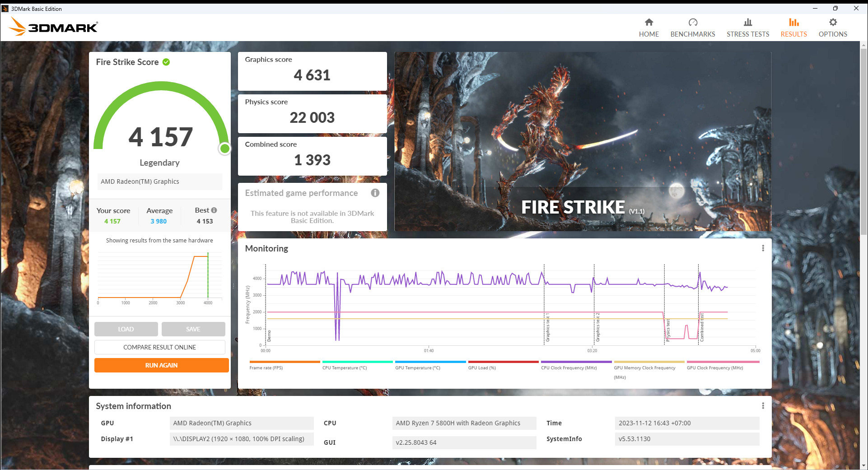Image resolution: width=868 pixels, height=470 pixels.
Task: Click the 3DMark icon in title bar
Action: (x=5, y=9)
